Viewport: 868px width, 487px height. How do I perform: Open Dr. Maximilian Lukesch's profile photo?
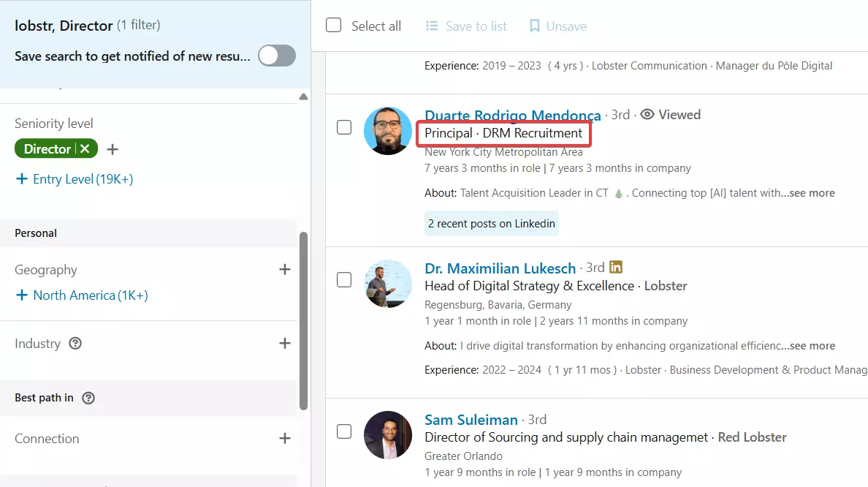pyautogui.click(x=387, y=284)
